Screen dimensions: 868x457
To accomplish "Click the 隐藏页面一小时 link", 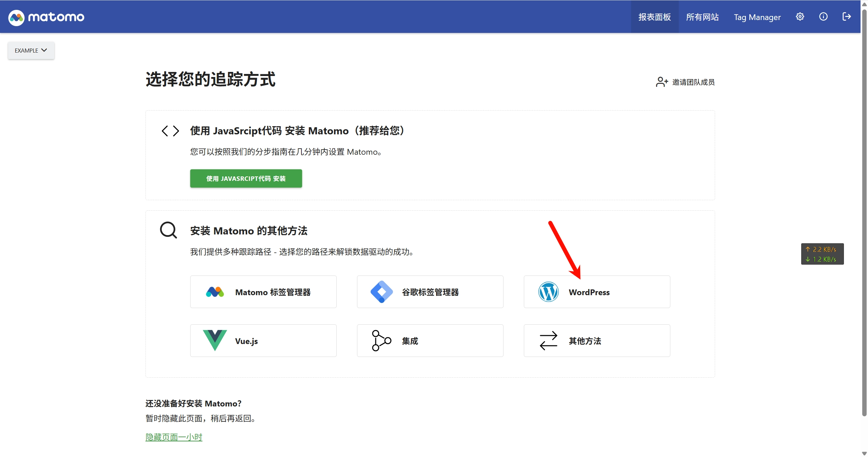I will coord(174,437).
